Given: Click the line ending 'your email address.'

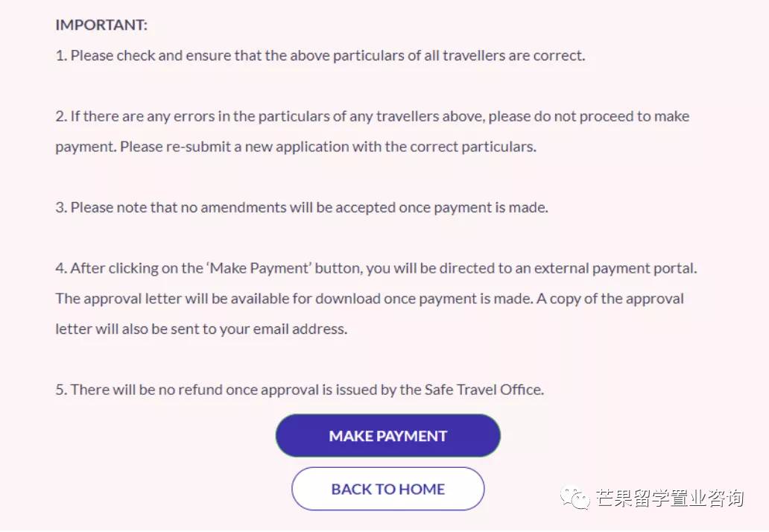Looking at the screenshot, I should [201, 329].
